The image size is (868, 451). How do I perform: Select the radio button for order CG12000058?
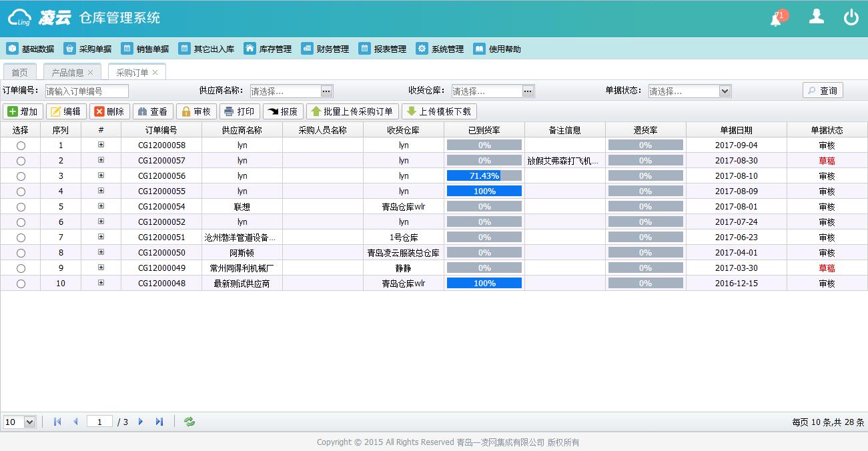coord(20,145)
